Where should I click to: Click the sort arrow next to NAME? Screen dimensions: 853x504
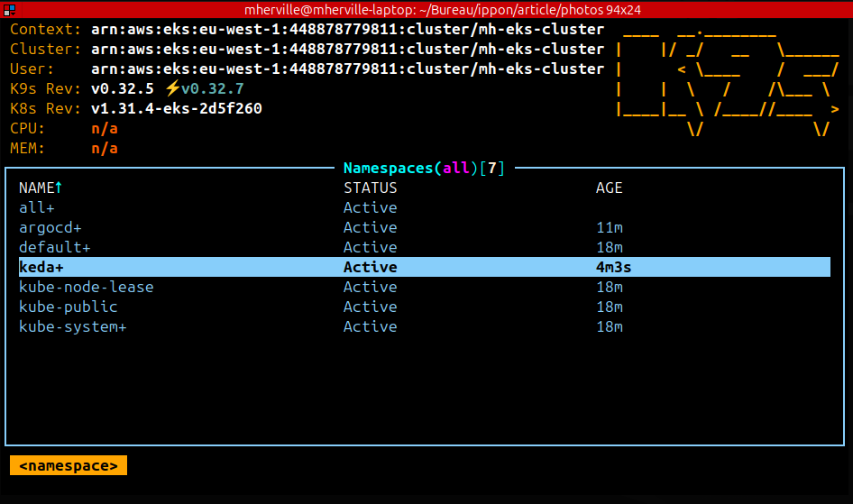pyautogui.click(x=60, y=188)
